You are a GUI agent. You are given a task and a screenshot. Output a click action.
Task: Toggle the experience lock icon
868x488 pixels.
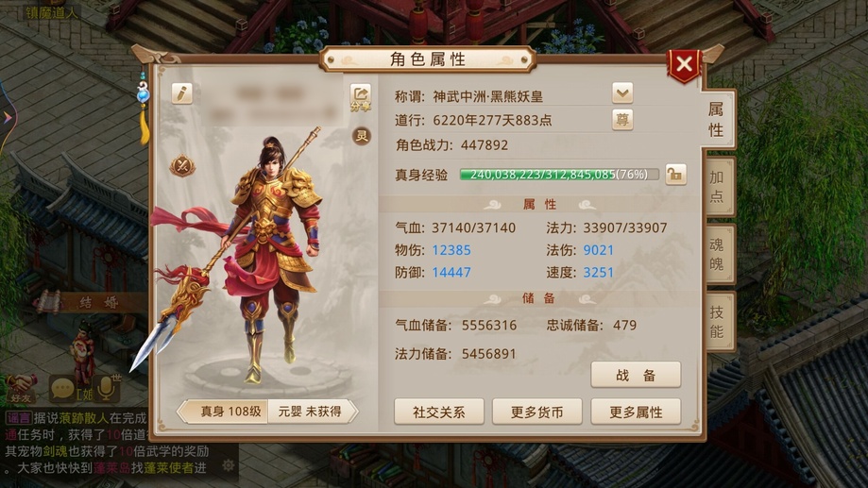pos(675,175)
